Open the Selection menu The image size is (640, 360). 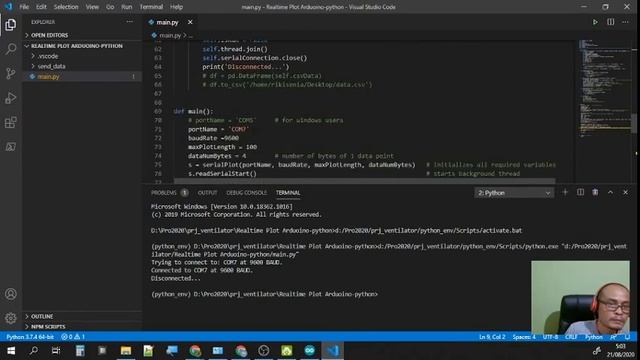(x=66, y=7)
